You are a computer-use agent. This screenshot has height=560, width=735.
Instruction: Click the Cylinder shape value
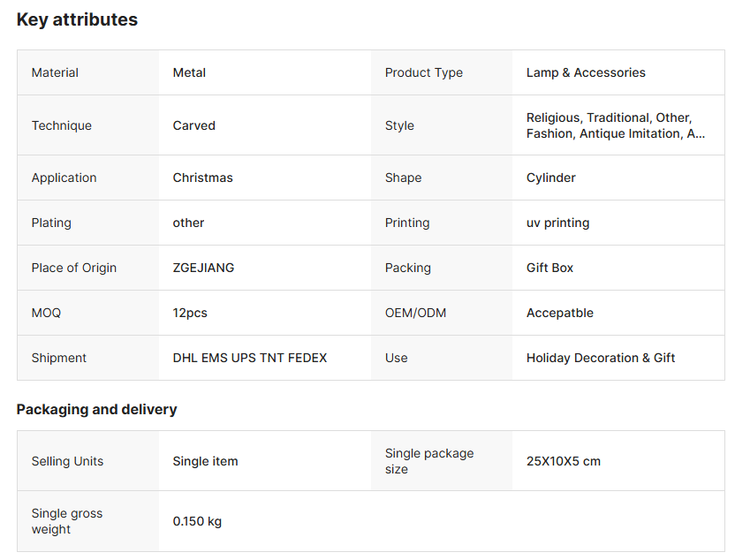click(x=550, y=178)
